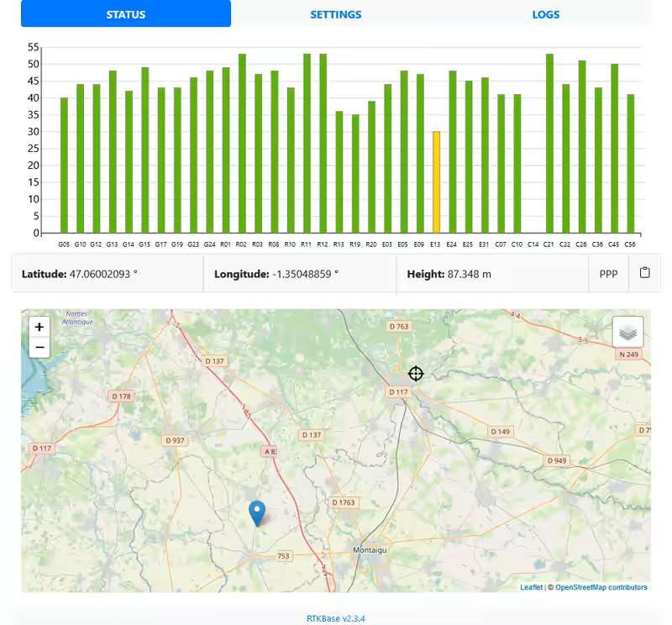Zoom out on the map

point(39,346)
